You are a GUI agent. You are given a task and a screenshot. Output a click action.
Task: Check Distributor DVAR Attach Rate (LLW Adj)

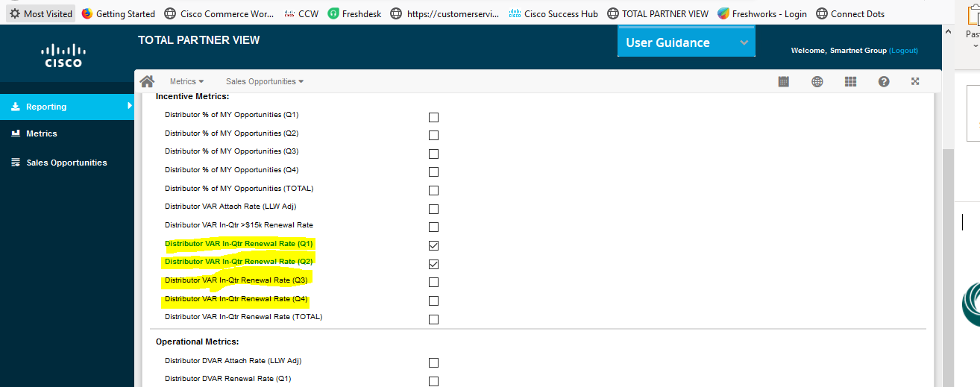pos(433,363)
